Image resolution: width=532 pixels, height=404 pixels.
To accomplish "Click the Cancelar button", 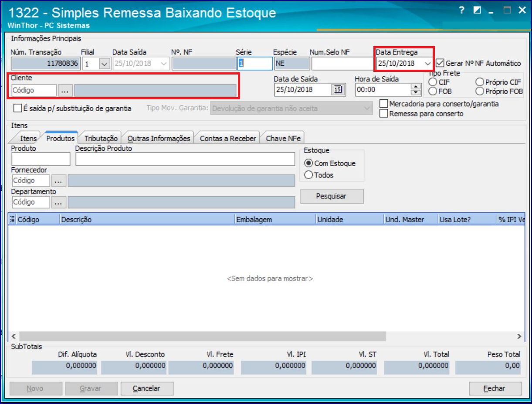I will pyautogui.click(x=147, y=388).
